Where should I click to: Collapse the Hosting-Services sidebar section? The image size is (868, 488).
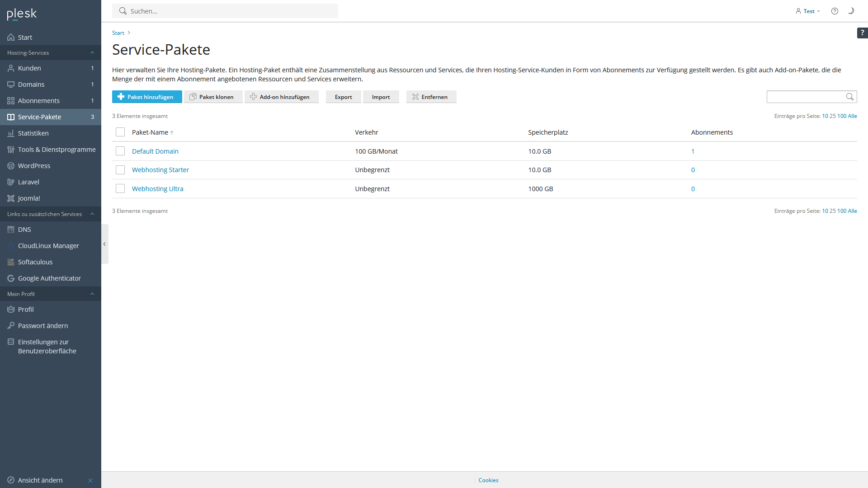92,53
